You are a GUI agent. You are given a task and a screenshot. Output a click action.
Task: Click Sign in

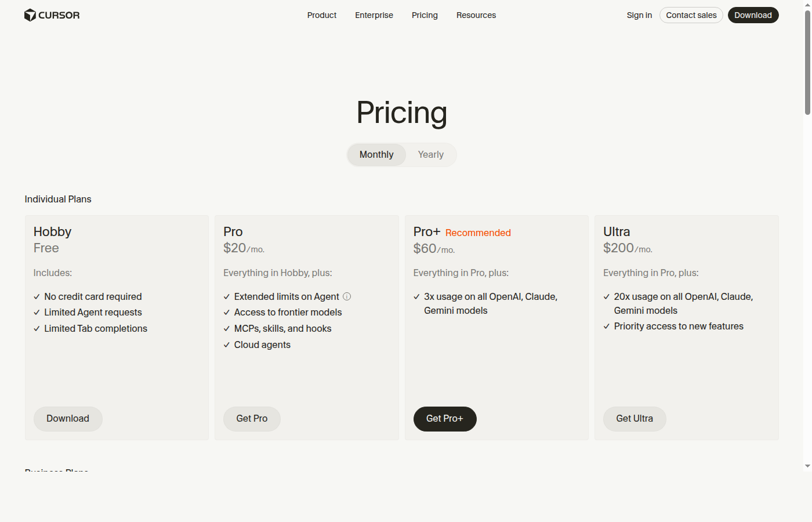pyautogui.click(x=639, y=15)
